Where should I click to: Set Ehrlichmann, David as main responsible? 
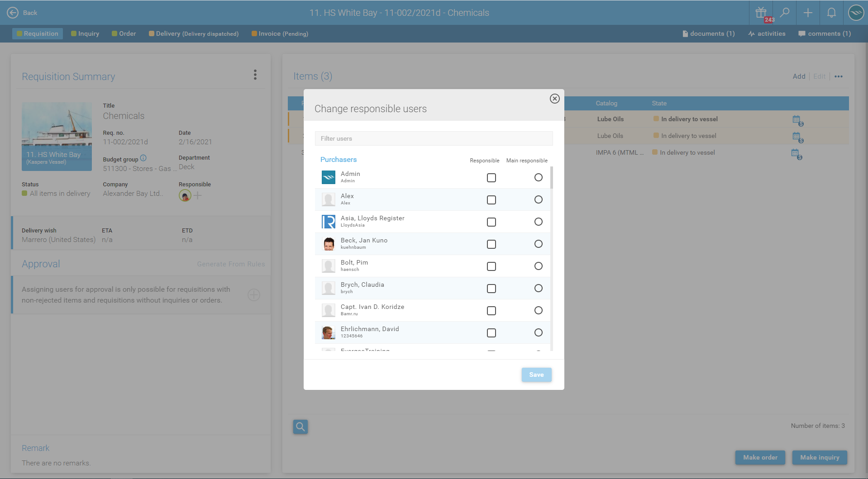(538, 332)
